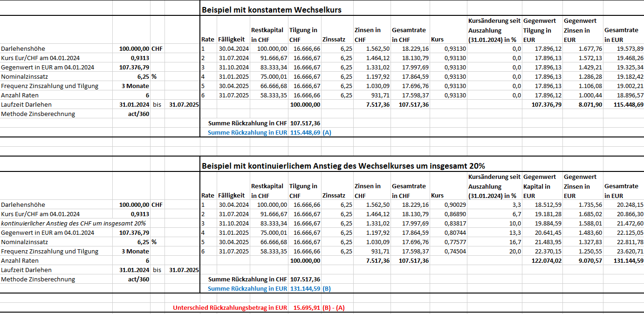Click the blue total 131.144,59 cell
644x314 pixels.
click(305, 288)
